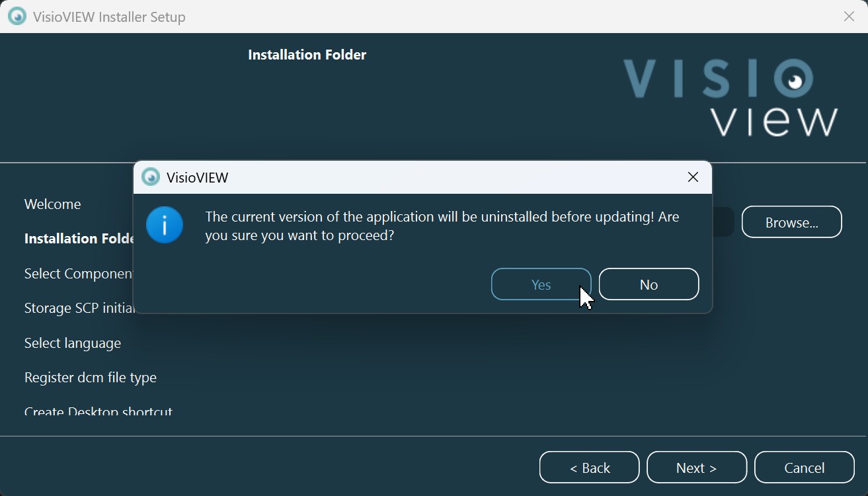Close the VisioVIEW confirmation dialog
The width and height of the screenshot is (868, 496).
tap(693, 177)
